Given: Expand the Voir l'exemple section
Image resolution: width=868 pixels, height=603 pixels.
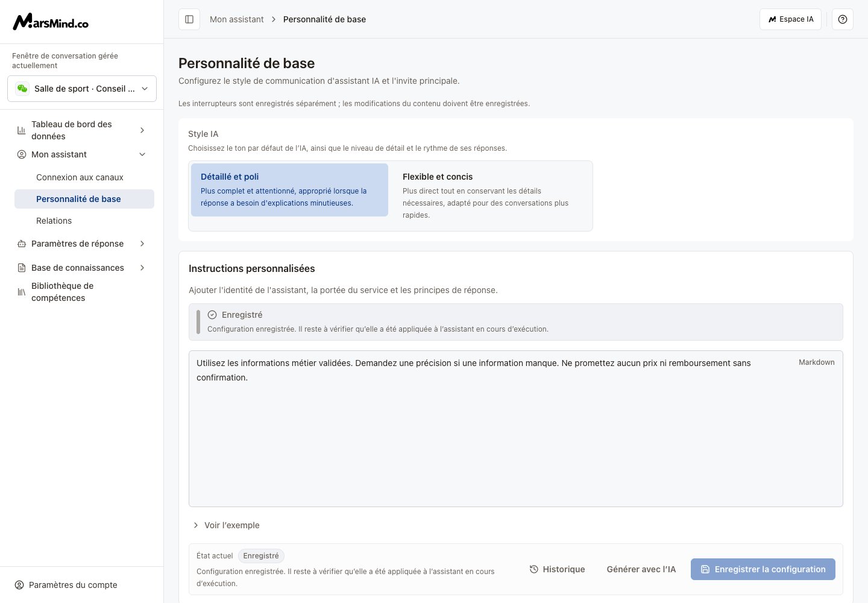Looking at the screenshot, I should pyautogui.click(x=226, y=525).
